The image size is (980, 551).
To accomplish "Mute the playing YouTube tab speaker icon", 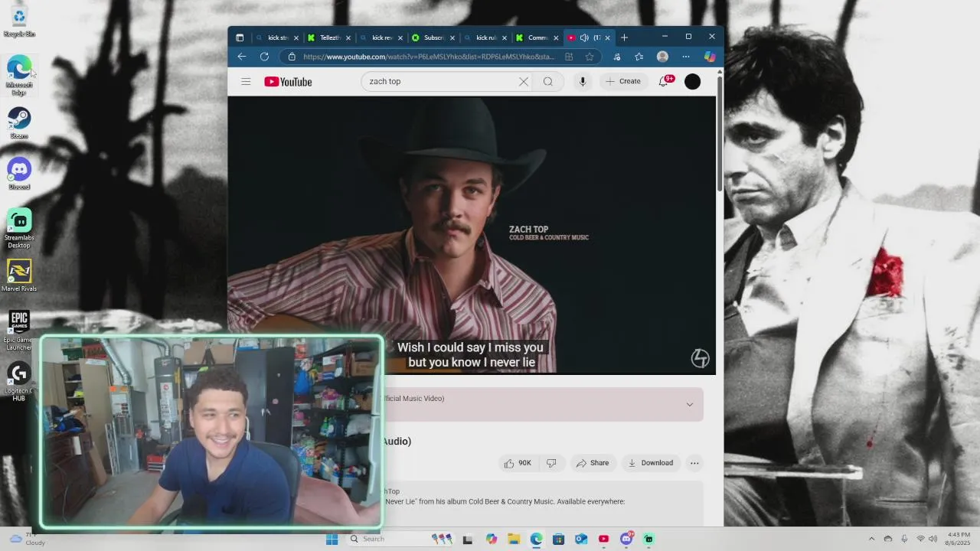I will 584,37.
